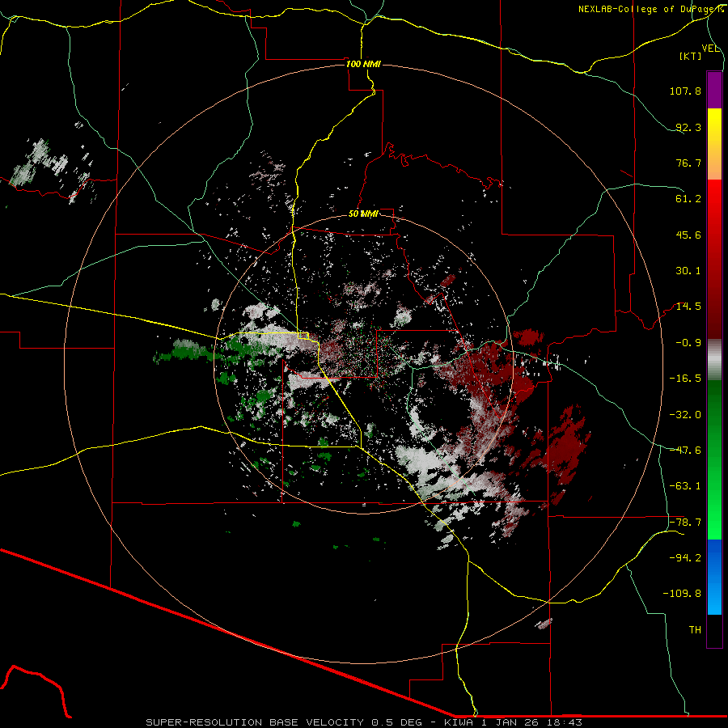Viewport: 728px width, 728px height.
Task: Click the VEL legend title
Action: click(710, 49)
